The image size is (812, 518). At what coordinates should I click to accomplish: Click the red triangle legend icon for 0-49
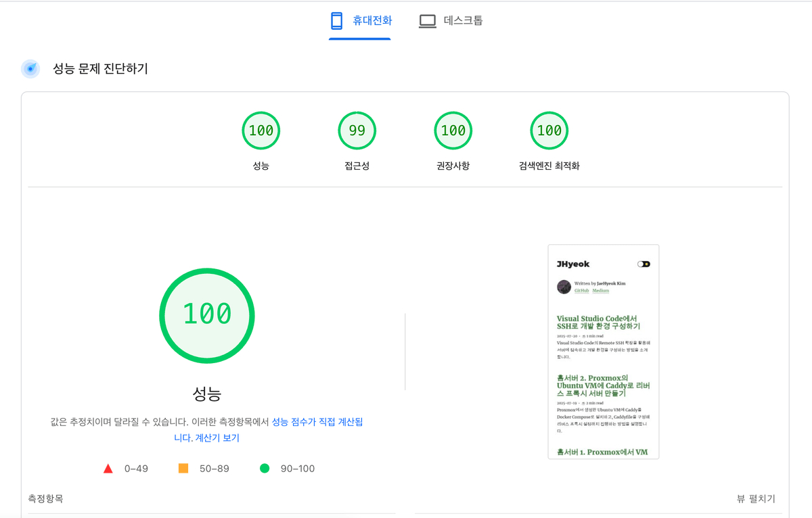108,467
